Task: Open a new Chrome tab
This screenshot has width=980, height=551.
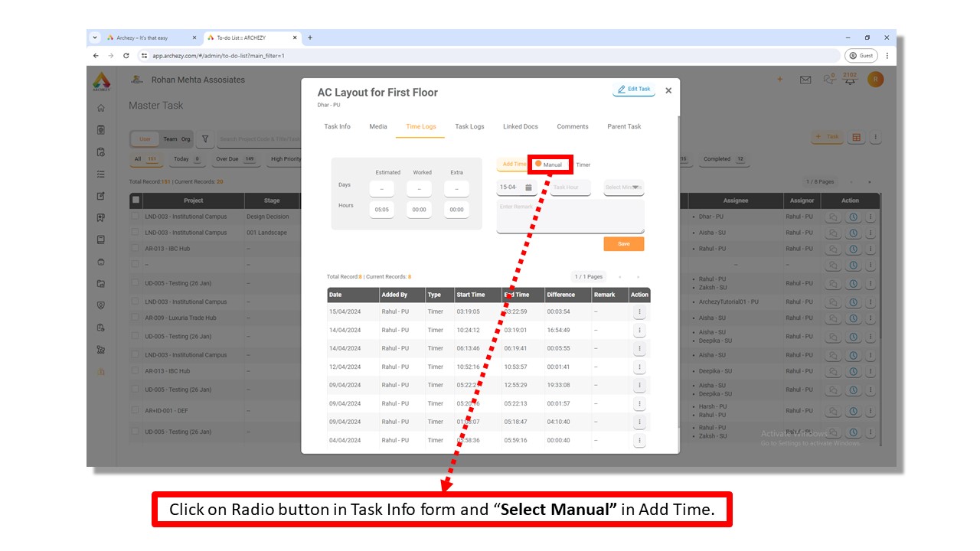Action: click(x=310, y=37)
